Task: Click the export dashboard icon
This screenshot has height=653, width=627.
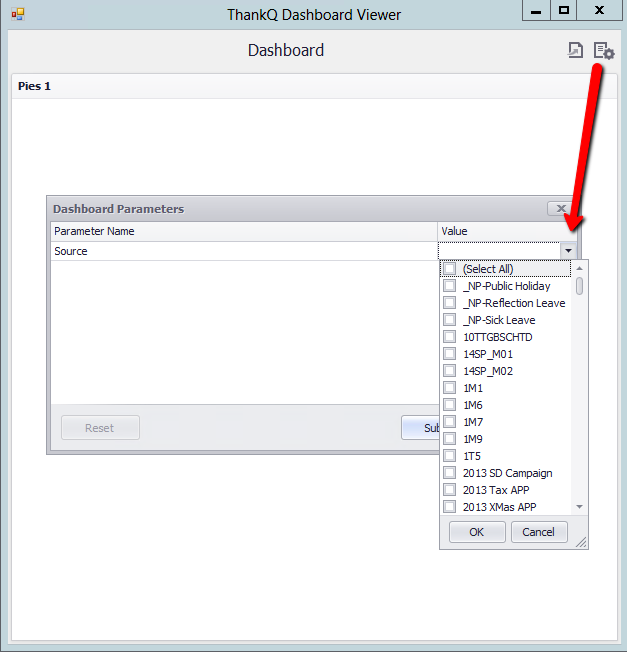Action: click(x=575, y=50)
